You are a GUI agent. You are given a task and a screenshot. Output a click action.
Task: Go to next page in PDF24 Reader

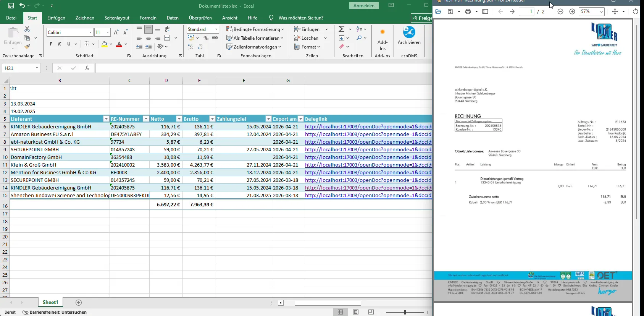tap(512, 11)
